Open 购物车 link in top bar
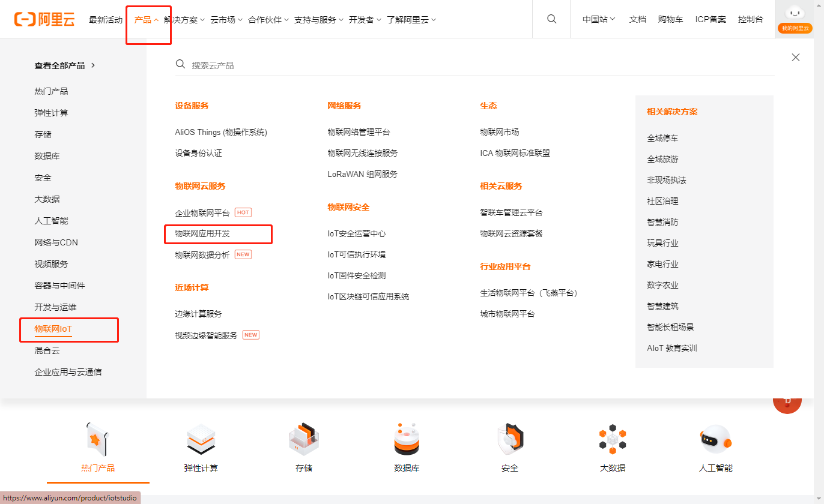Image resolution: width=824 pixels, height=504 pixels. tap(671, 19)
